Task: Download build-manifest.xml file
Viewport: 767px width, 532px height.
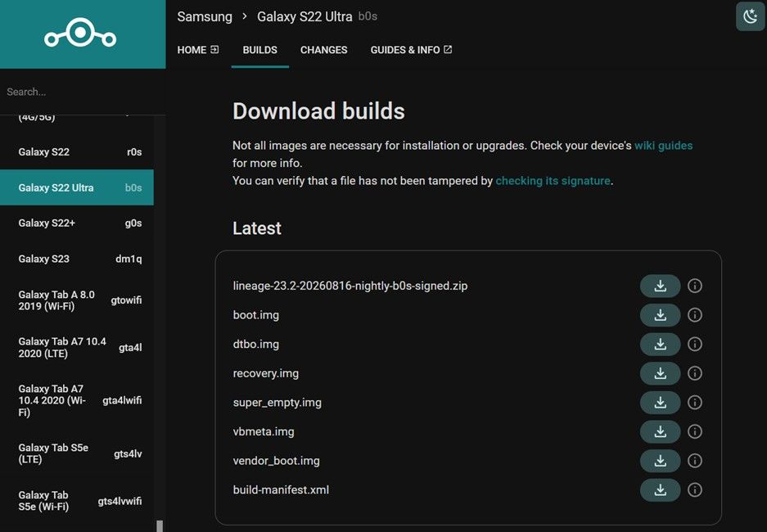Action: point(660,490)
